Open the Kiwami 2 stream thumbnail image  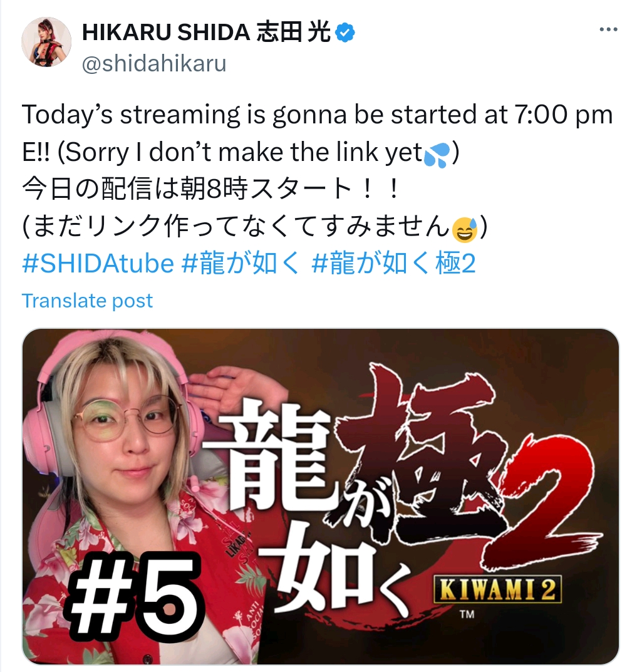pyautogui.click(x=320, y=496)
